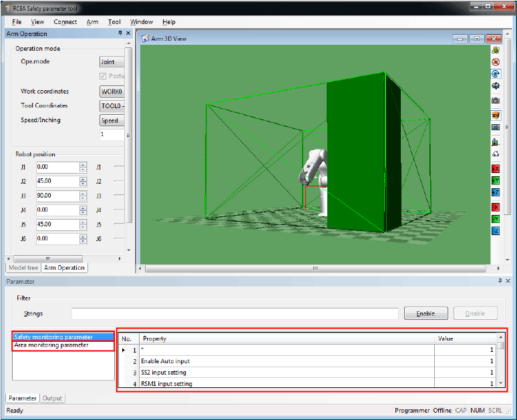Screen dimensions: 517x420
Task: Select the blue +Z view icon
Action: pyautogui.click(x=496, y=193)
